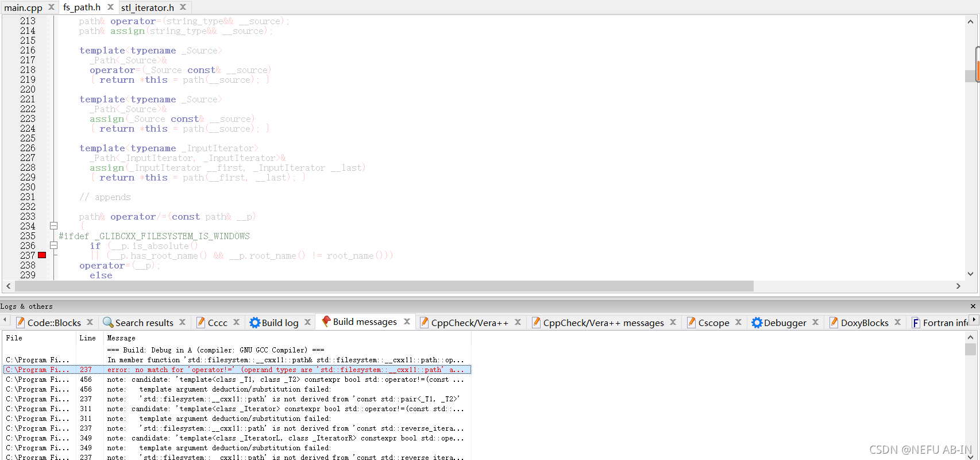Screen dimensions: 980x460
Task: Open the DoxyBlocks tab
Action: [865, 323]
